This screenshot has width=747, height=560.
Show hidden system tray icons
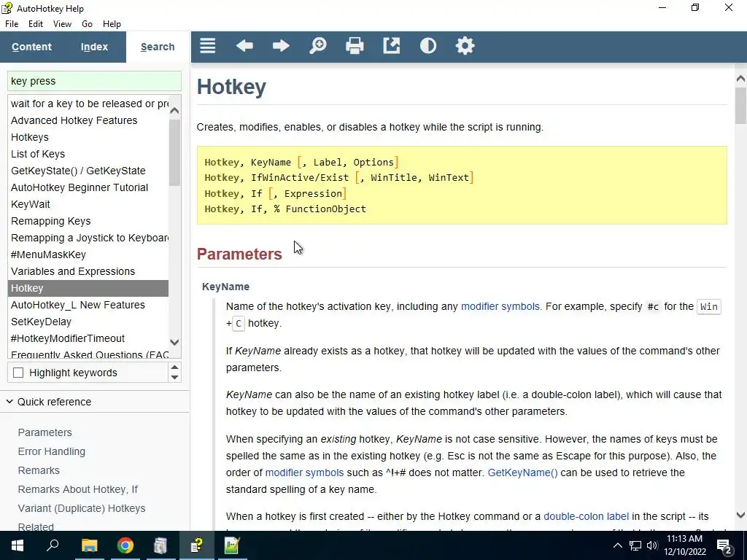point(617,545)
